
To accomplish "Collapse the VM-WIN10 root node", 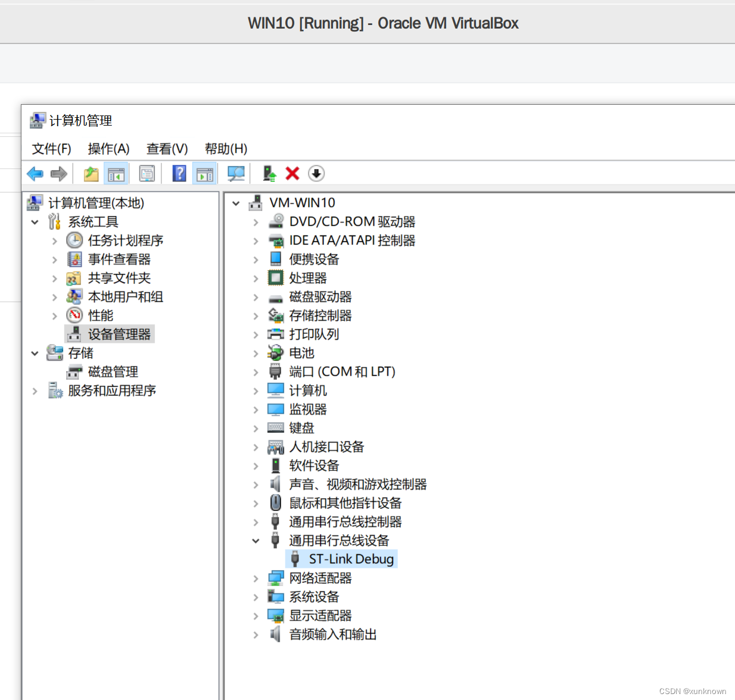I will [236, 204].
